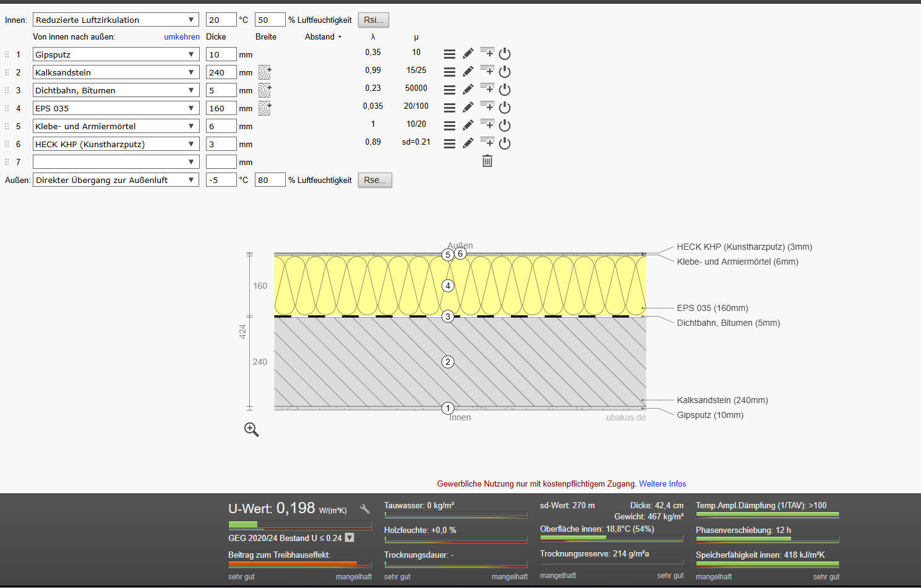Click the hatch pattern icon for EPS 035
Screen dimensions: 921x588
pyautogui.click(x=265, y=108)
